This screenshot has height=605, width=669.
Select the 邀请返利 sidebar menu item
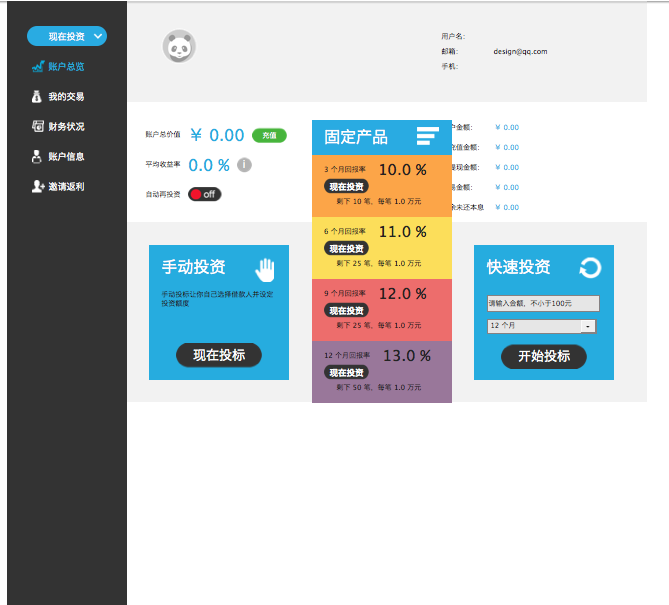66,187
